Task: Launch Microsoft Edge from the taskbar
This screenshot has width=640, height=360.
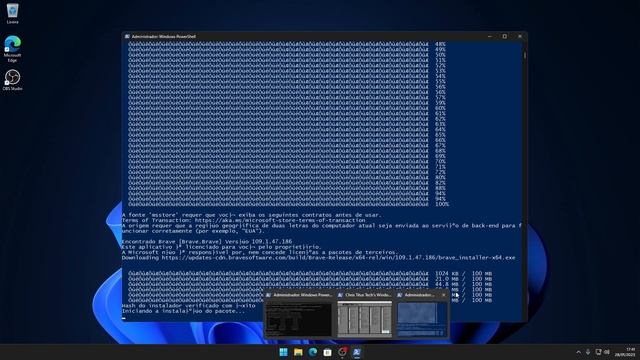Action: pyautogui.click(x=313, y=352)
